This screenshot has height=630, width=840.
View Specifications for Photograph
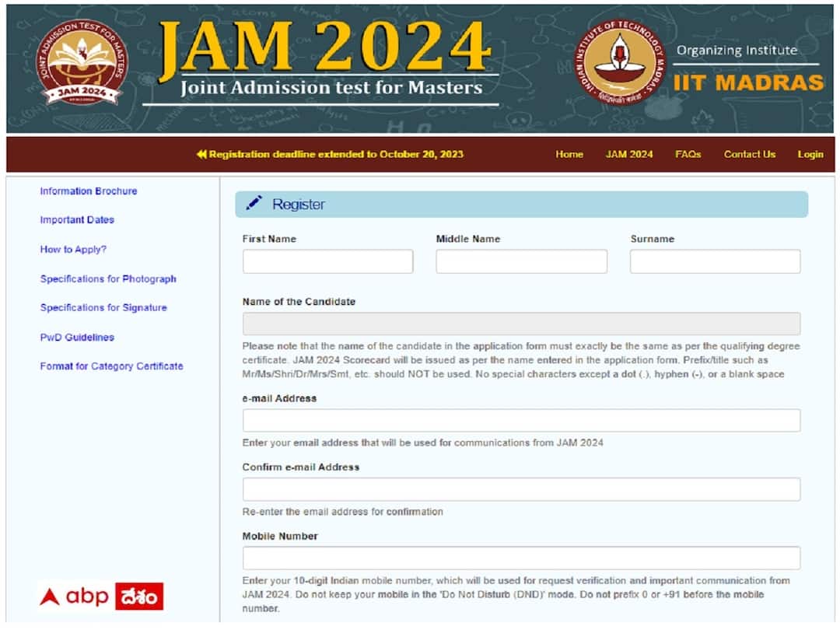click(107, 278)
